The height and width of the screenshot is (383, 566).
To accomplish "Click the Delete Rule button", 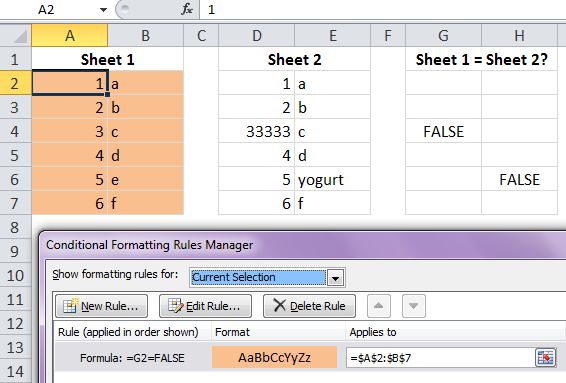I will click(309, 306).
